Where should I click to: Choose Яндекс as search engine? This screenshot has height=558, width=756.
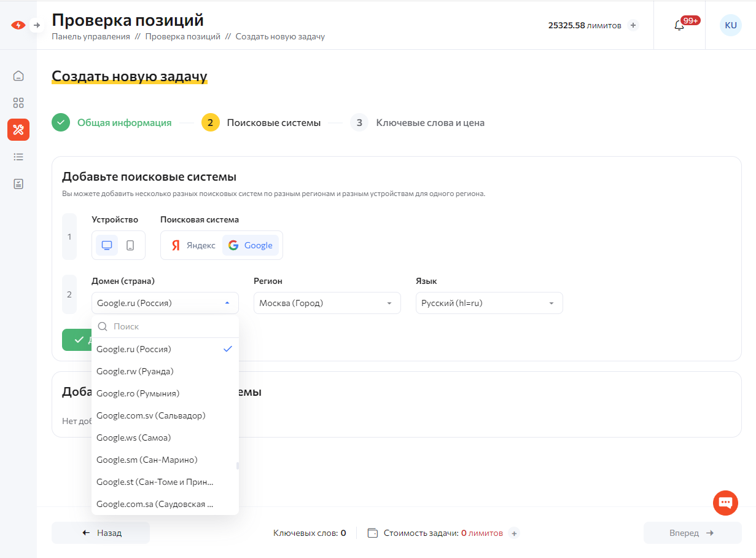pyautogui.click(x=193, y=245)
